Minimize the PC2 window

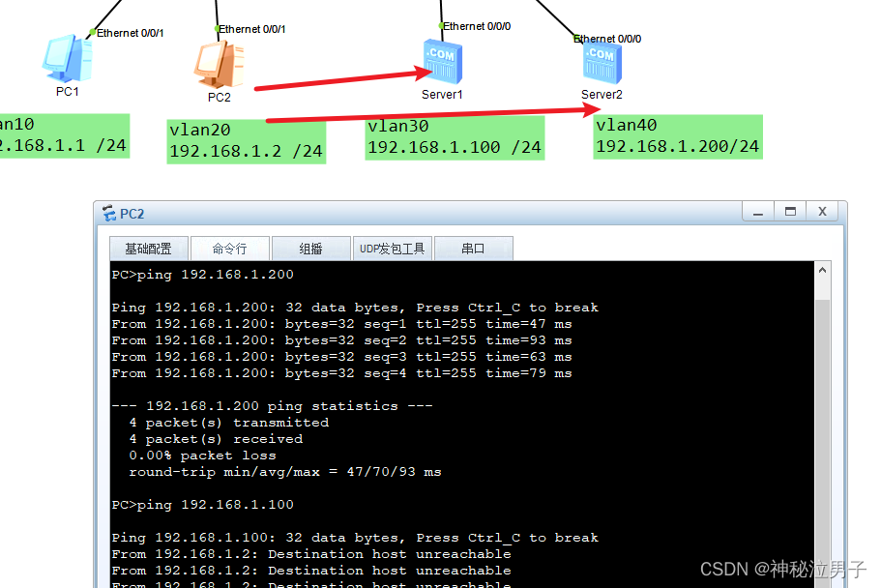point(758,212)
